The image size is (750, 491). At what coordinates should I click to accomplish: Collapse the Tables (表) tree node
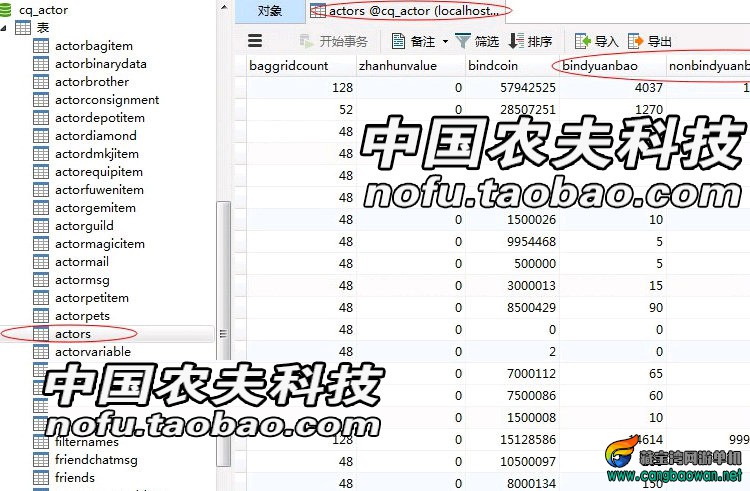coord(4,28)
